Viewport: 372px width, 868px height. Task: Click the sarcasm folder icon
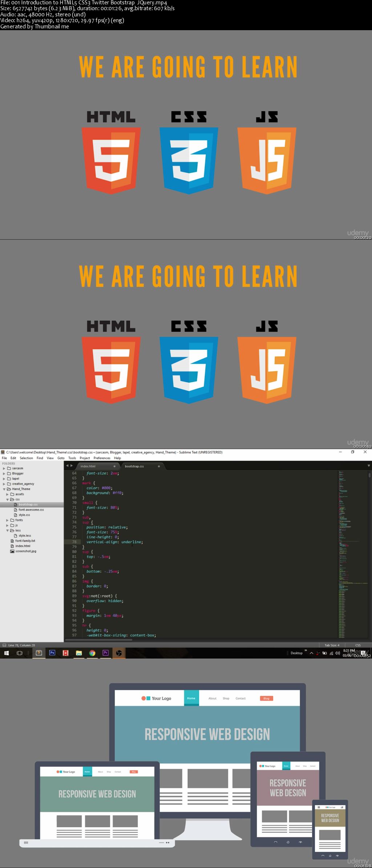pos(9,468)
